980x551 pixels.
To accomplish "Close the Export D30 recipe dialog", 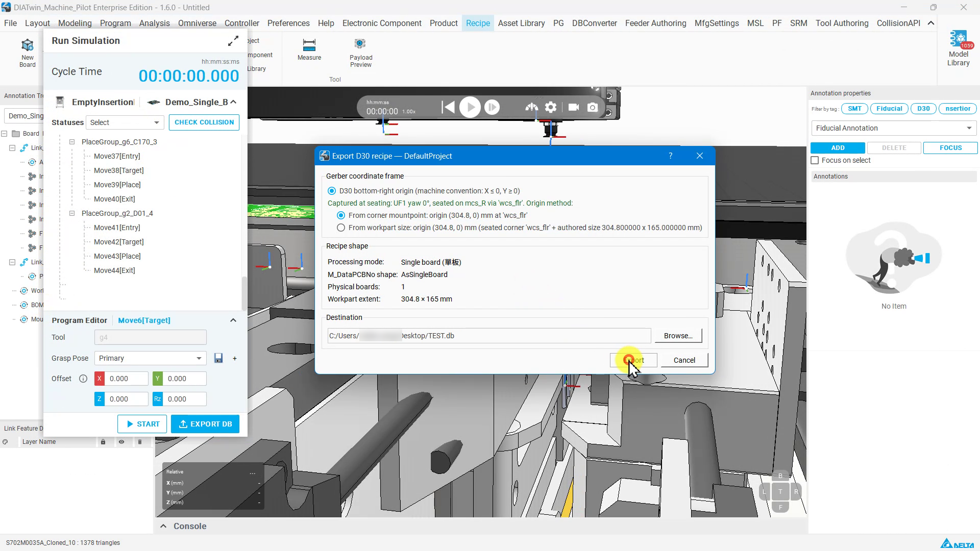I will [x=700, y=156].
